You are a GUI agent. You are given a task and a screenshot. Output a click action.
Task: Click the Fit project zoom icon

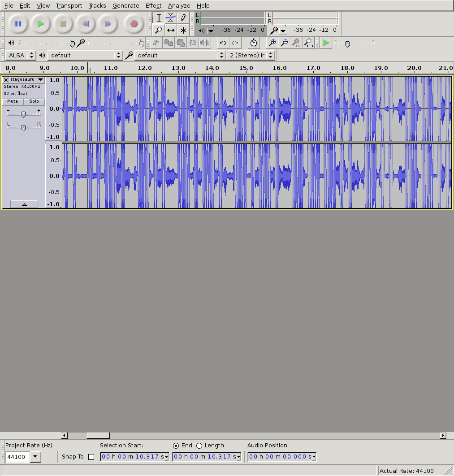coord(308,43)
